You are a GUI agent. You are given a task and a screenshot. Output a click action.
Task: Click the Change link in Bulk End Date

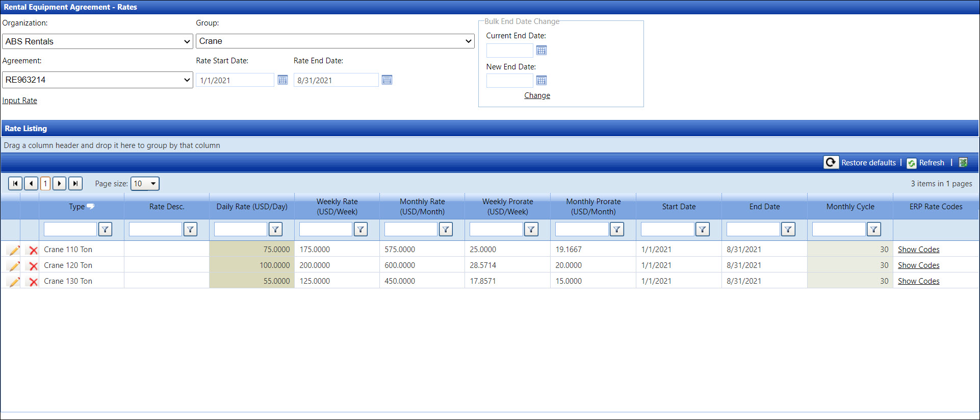[x=537, y=95]
